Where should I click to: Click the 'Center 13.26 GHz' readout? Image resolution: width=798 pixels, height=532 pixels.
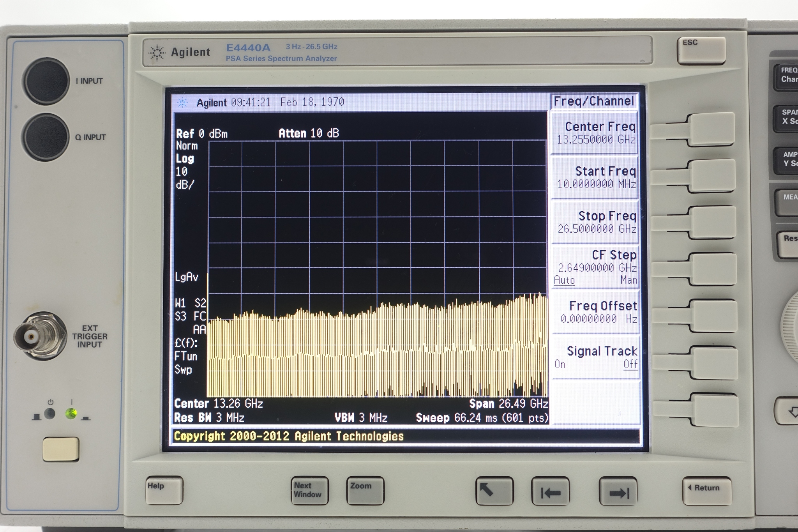click(219, 403)
